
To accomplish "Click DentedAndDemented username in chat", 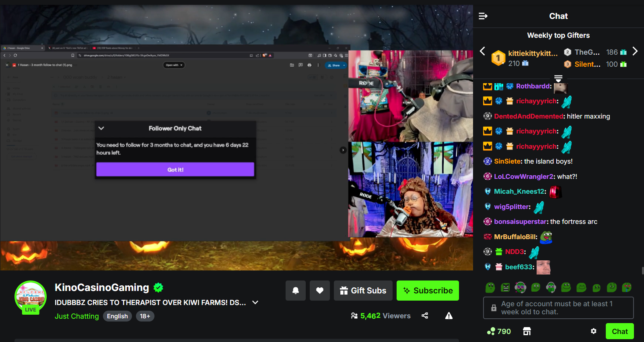I will point(529,116).
